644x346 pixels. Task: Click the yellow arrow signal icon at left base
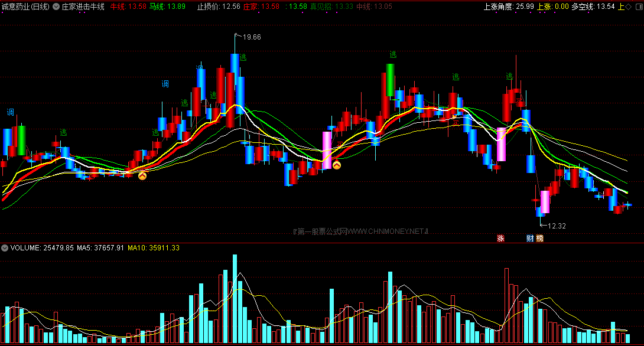point(142,176)
